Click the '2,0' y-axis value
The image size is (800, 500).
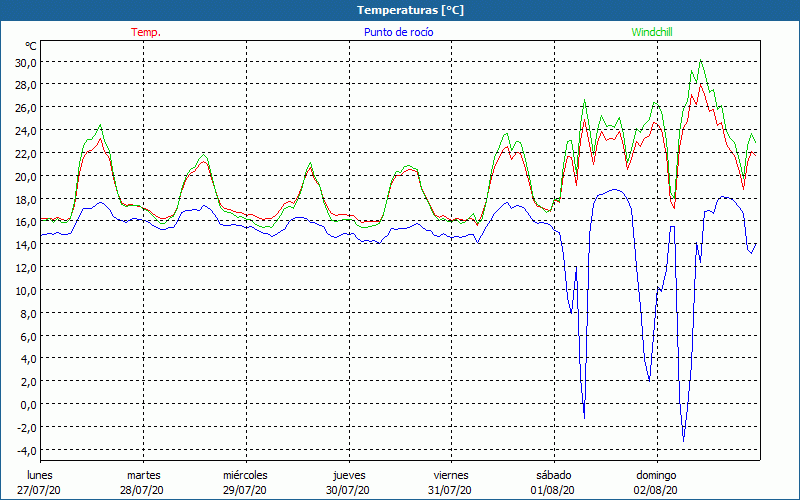28,382
